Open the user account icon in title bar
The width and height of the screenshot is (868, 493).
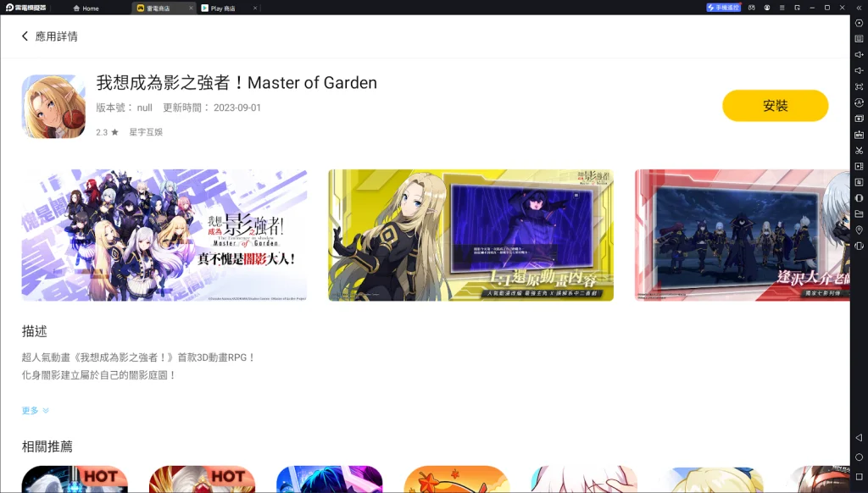click(x=766, y=8)
